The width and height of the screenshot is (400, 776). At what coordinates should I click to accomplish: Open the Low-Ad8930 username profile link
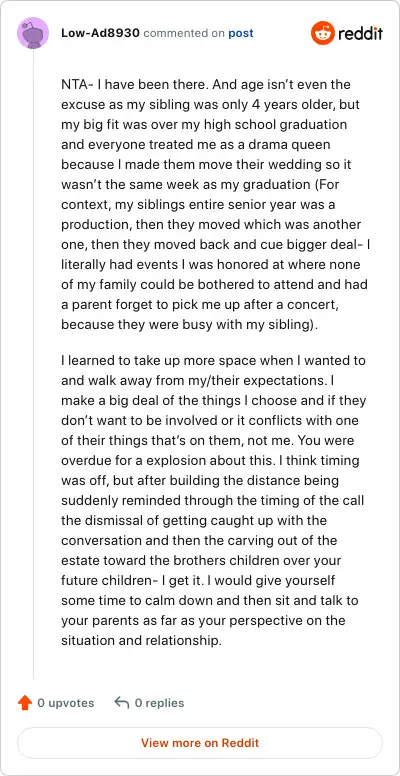tap(100, 33)
